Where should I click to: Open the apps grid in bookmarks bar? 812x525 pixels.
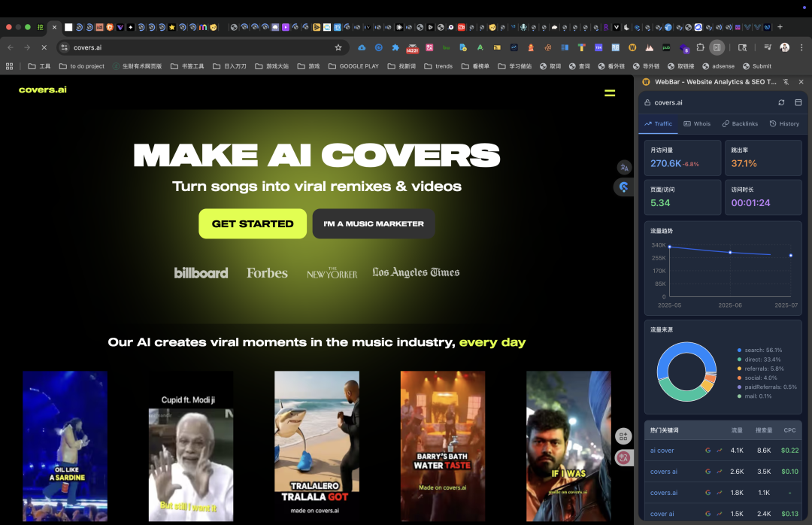(9, 66)
